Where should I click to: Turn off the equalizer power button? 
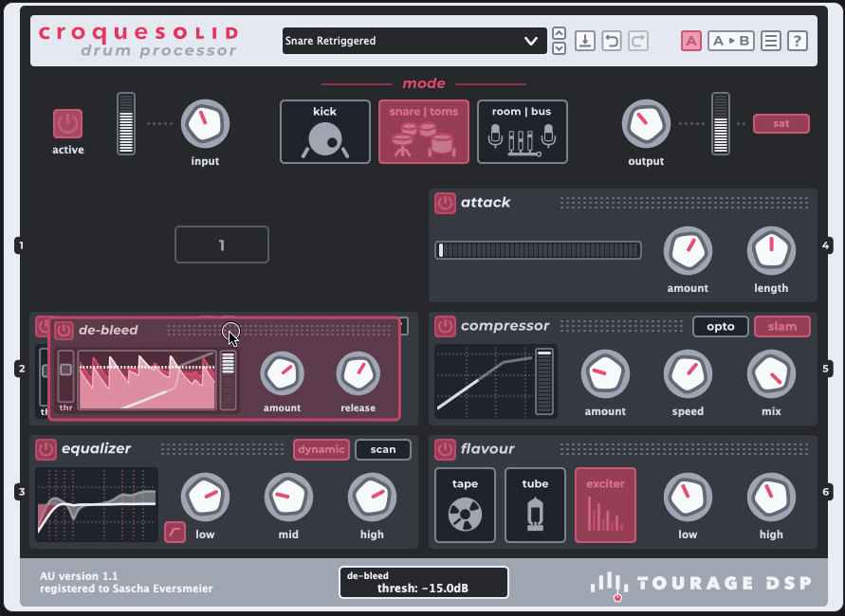click(46, 449)
